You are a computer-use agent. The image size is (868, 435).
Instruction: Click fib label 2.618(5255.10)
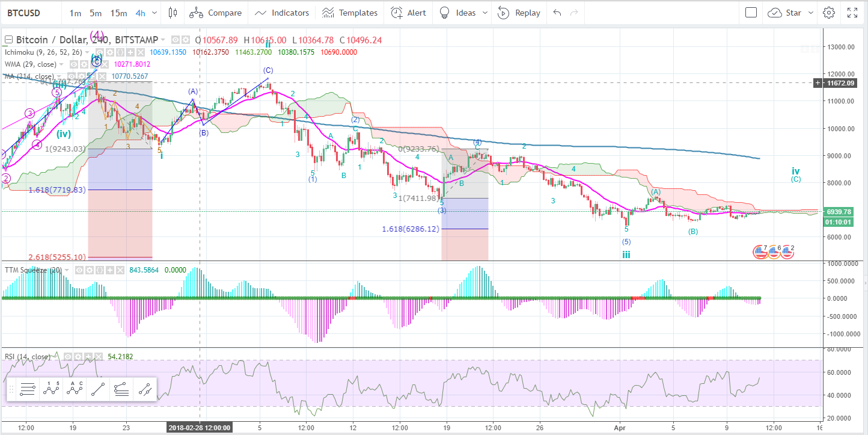click(57, 257)
